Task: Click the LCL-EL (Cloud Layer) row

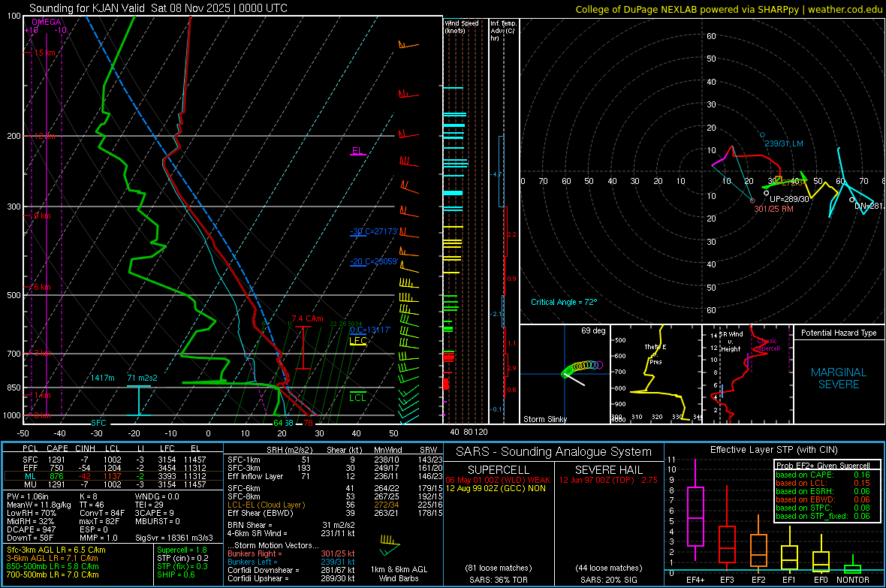Action: click(x=335, y=505)
